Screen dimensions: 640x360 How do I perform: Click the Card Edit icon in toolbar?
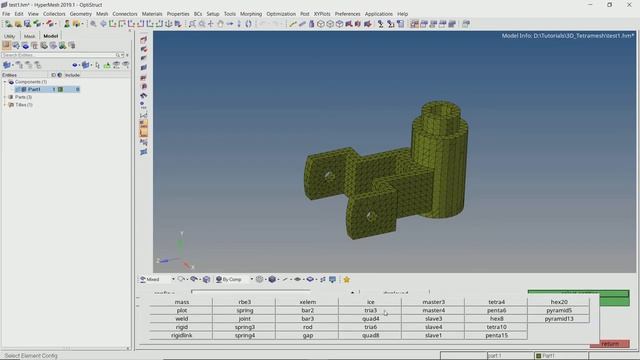[x=400, y=24]
